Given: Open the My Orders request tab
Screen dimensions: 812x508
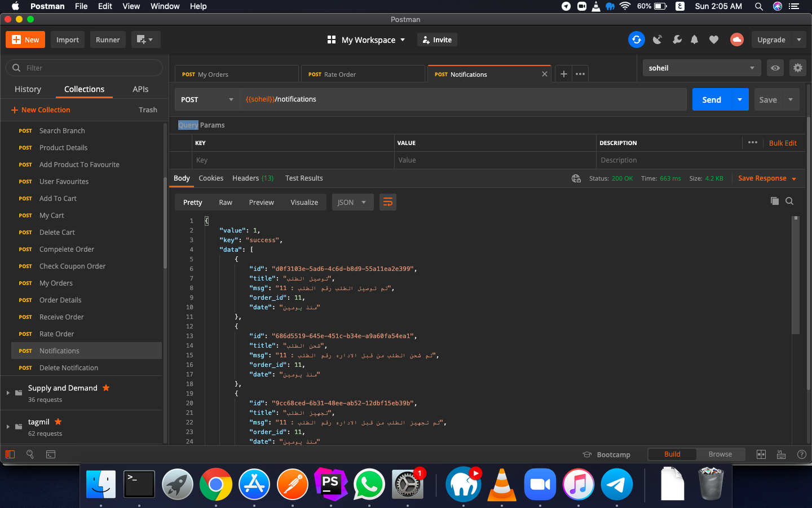Looking at the screenshot, I should [x=236, y=74].
